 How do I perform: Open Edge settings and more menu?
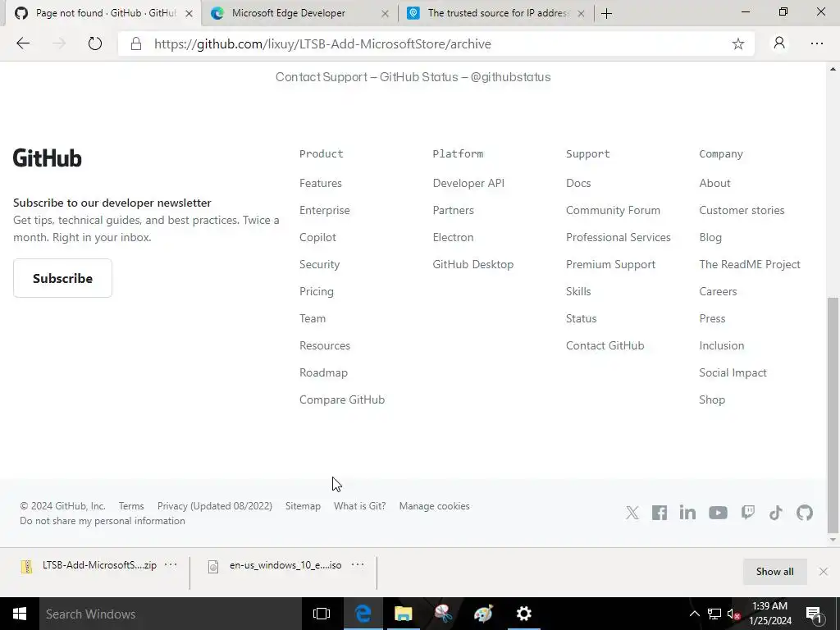pyautogui.click(x=816, y=44)
